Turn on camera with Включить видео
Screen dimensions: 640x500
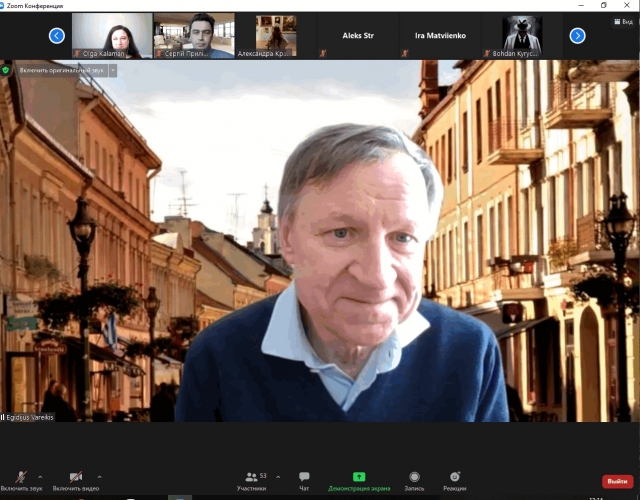pyautogui.click(x=75, y=477)
